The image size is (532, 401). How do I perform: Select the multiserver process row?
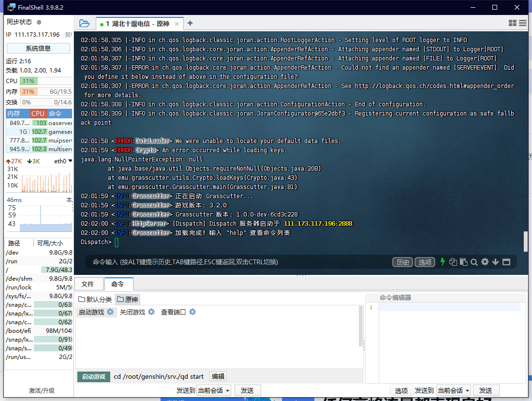(x=39, y=149)
